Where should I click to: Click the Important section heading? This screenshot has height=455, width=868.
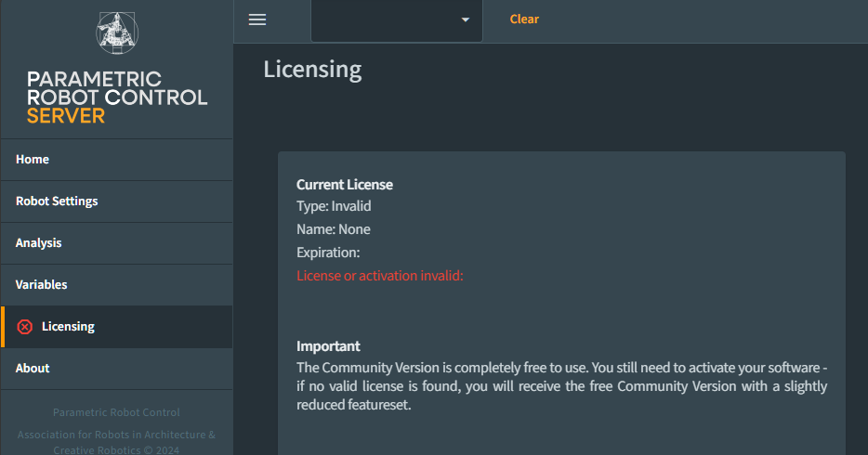(x=328, y=346)
